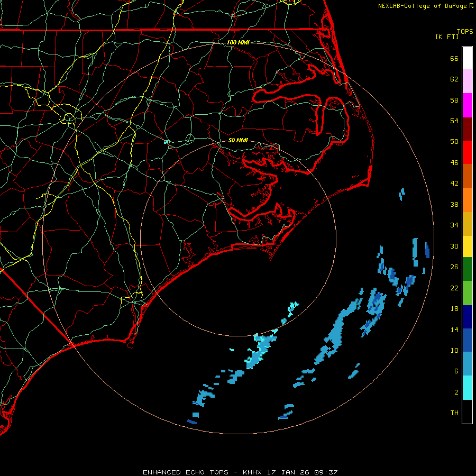
Task: Click the "[K FT]" units label
Action: click(x=447, y=37)
